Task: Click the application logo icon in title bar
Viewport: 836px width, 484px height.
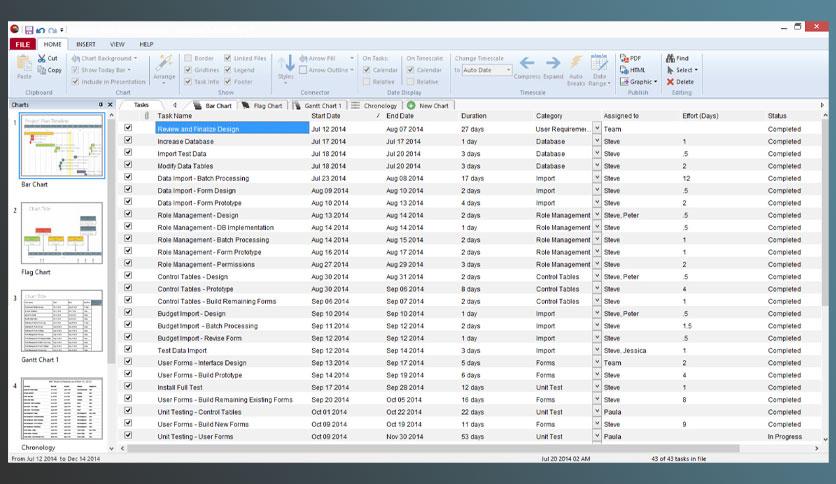Action: coord(15,29)
